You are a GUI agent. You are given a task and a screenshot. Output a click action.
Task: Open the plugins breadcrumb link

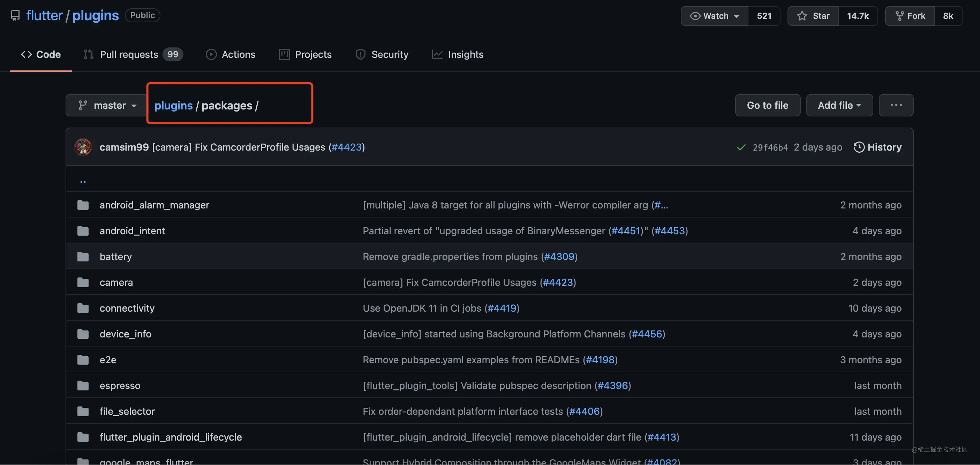coord(173,105)
